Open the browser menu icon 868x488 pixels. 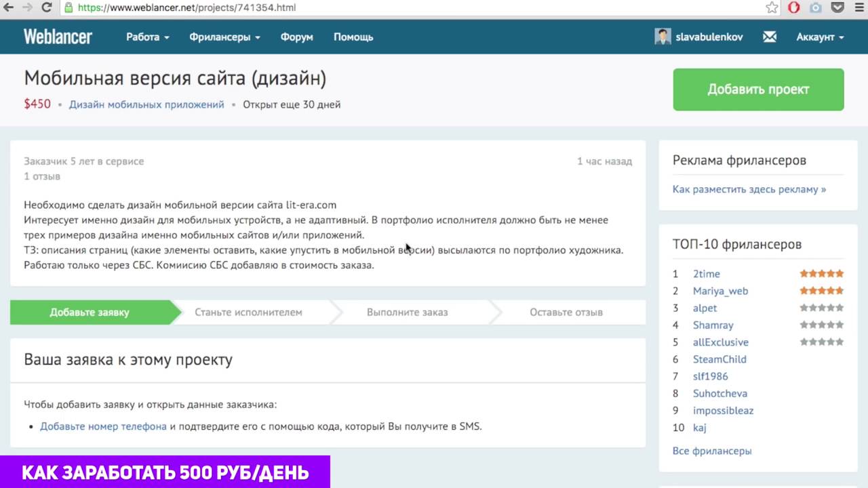tap(858, 7)
